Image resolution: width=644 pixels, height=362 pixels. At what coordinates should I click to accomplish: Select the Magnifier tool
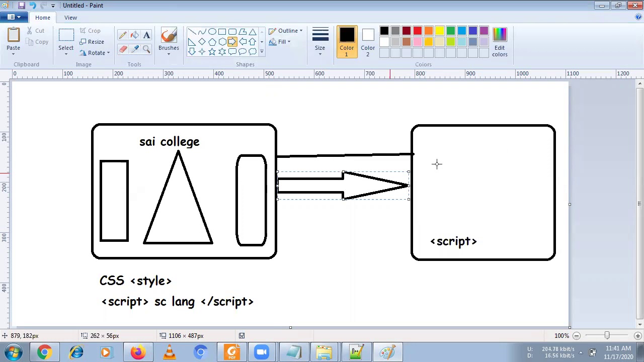click(x=146, y=49)
